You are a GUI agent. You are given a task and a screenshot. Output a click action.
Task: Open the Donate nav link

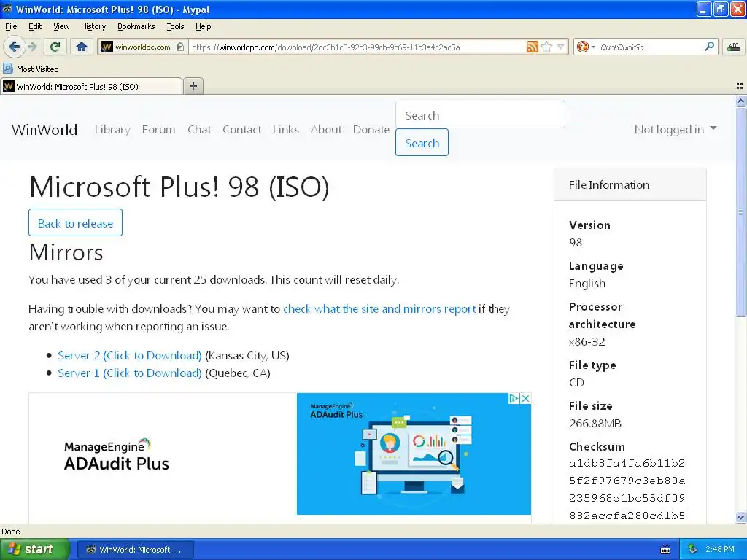[371, 130]
